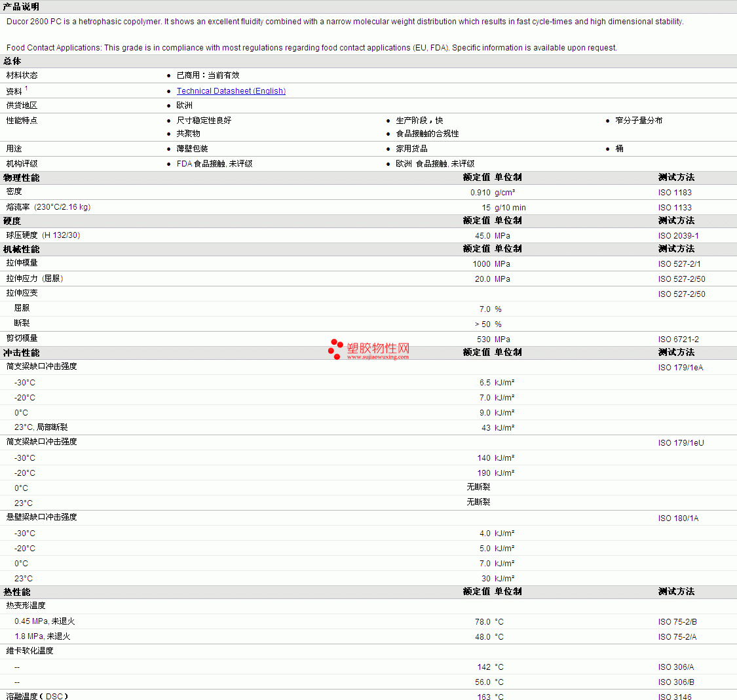The width and height of the screenshot is (737, 700).
Task: Click the 总体 section header
Action: pyautogui.click(x=12, y=61)
